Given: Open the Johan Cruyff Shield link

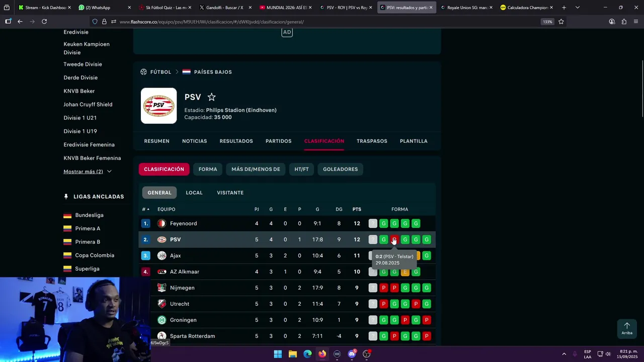Looking at the screenshot, I should tap(88, 105).
